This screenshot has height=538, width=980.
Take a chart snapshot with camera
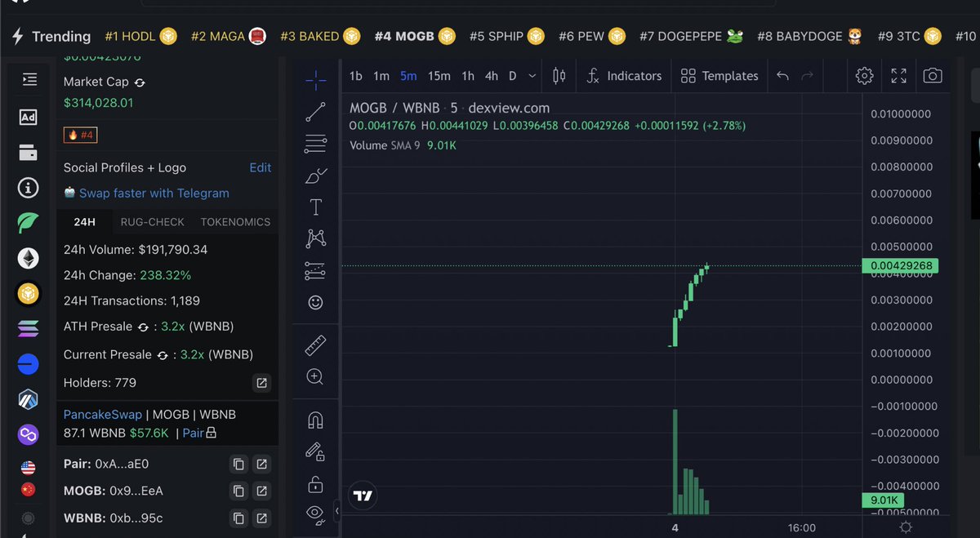tap(933, 76)
